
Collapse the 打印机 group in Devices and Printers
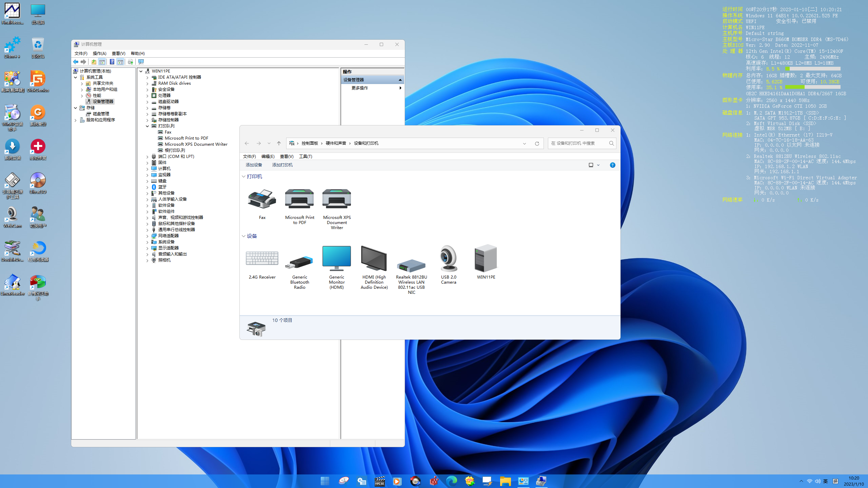pos(243,177)
